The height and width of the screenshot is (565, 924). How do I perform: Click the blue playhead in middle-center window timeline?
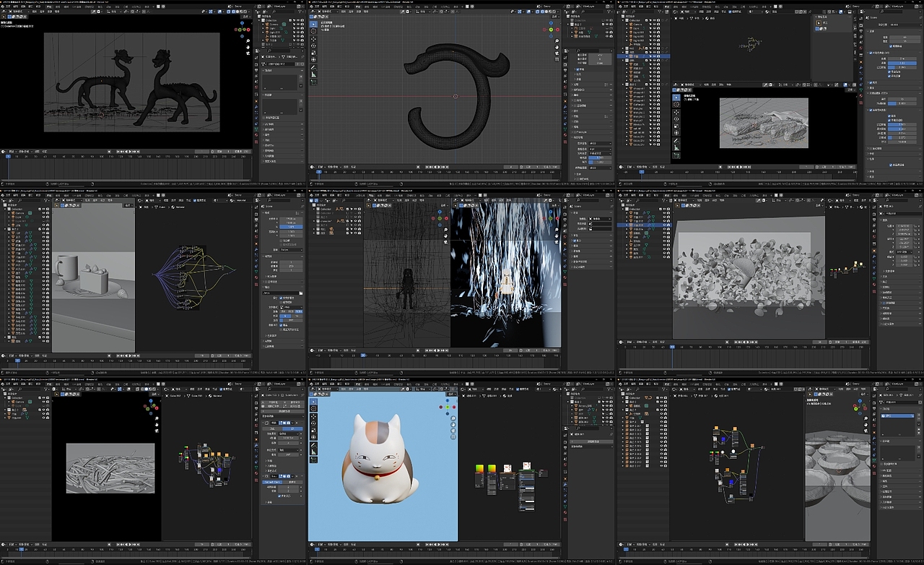pos(363,355)
